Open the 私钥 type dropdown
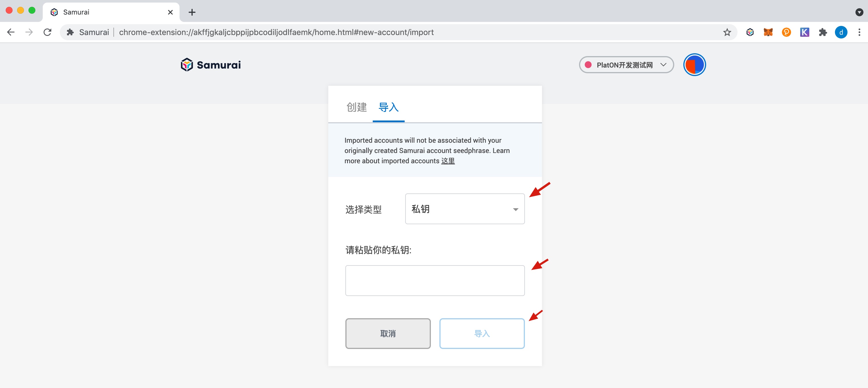 point(465,209)
